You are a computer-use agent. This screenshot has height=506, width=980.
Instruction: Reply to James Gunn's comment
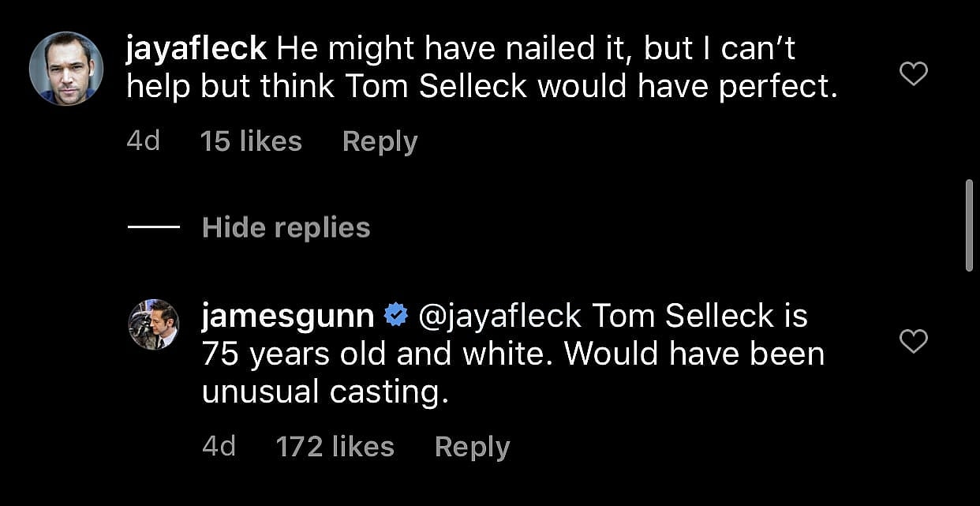tap(472, 446)
